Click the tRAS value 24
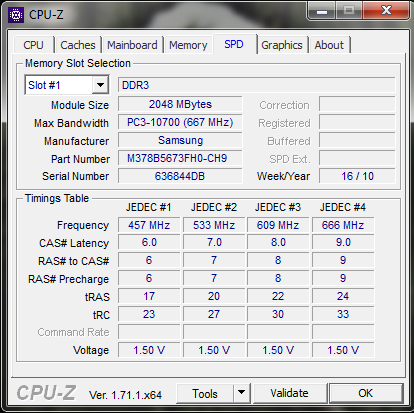Screen dimensions: 414x413 (x=343, y=296)
